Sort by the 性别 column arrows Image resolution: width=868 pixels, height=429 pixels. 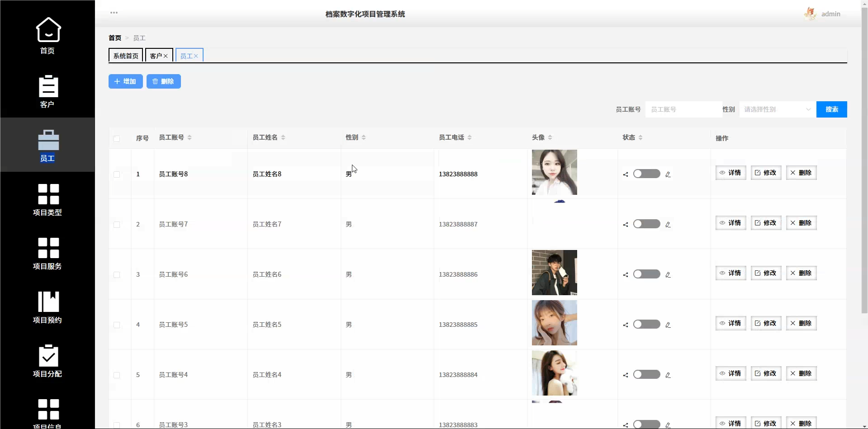[364, 137]
